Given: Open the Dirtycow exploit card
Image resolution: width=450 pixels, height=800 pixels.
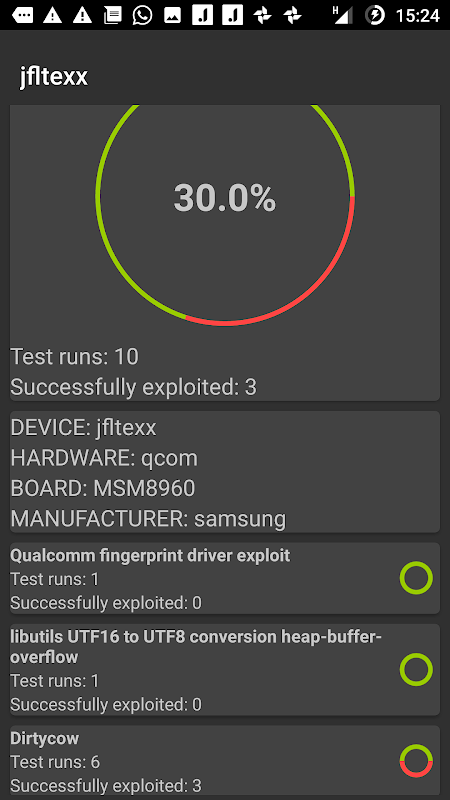Looking at the screenshot, I should tap(225, 760).
